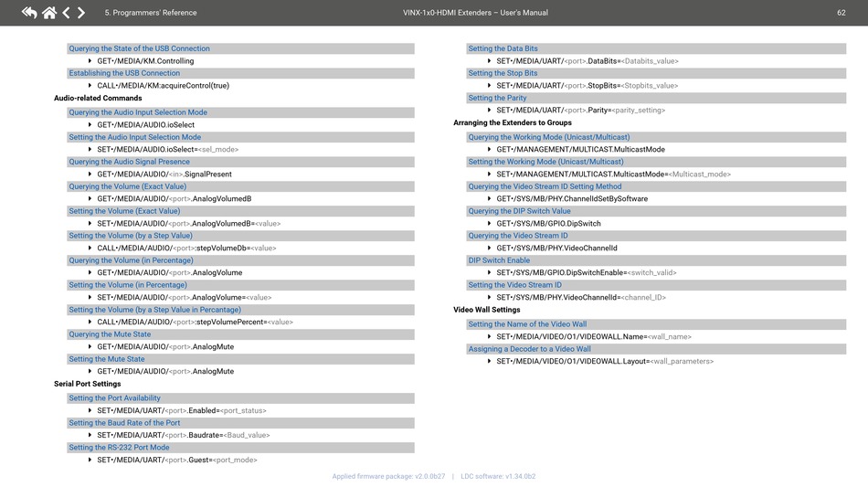Go to previous page chevron
This screenshot has width=868, height=487.
click(x=66, y=13)
